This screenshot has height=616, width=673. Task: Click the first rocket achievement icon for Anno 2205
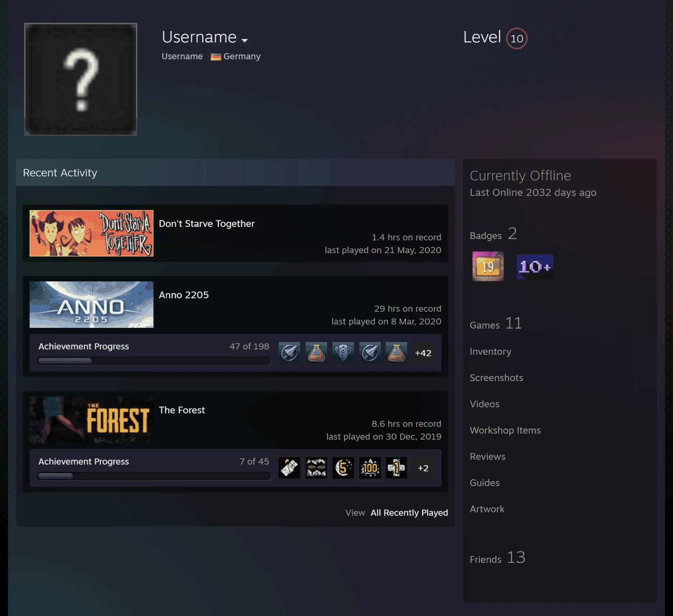coord(290,353)
